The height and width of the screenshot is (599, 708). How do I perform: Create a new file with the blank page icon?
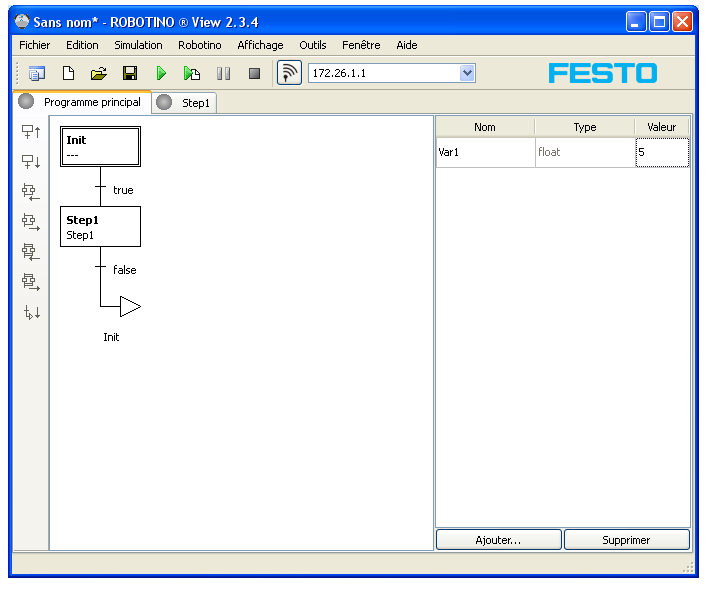point(68,73)
